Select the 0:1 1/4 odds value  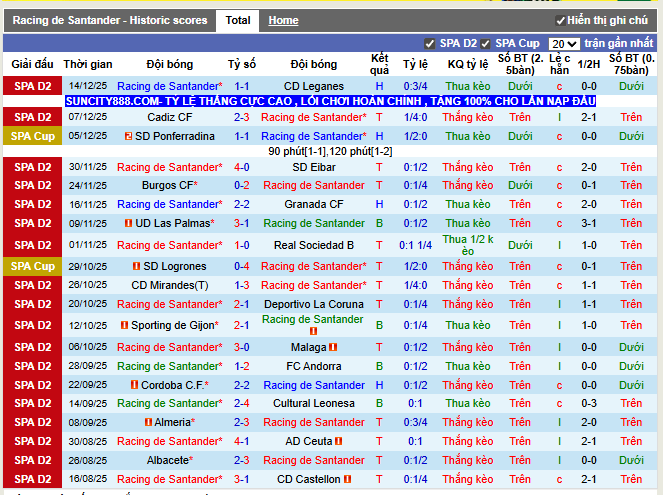(415, 245)
